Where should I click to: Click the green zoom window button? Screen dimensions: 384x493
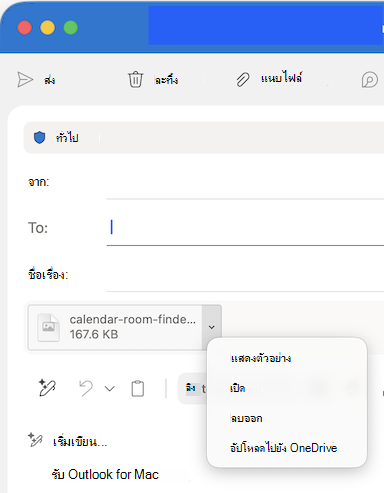coord(71,27)
